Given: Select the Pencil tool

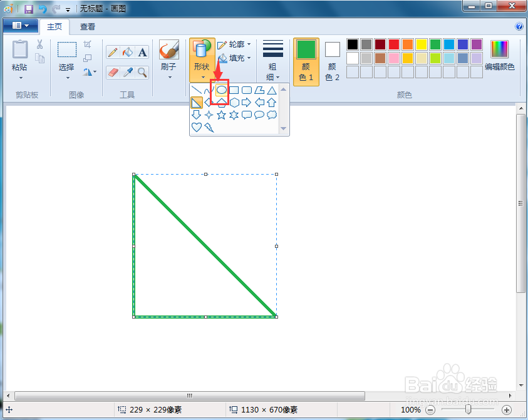Looking at the screenshot, I should 113,53.
